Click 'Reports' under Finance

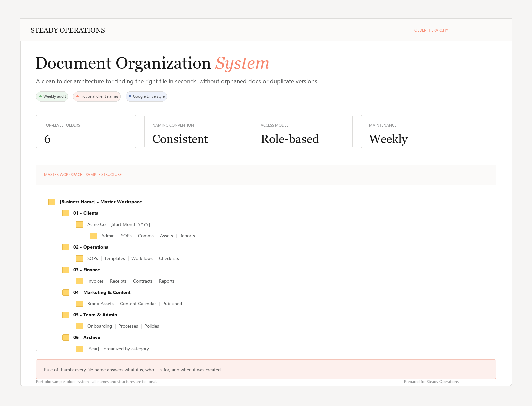167,281
